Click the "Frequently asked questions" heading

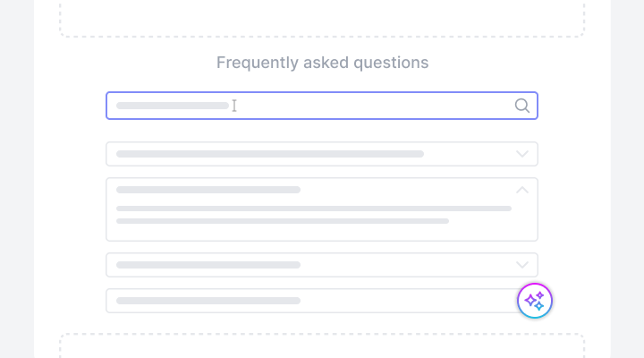coord(322,63)
